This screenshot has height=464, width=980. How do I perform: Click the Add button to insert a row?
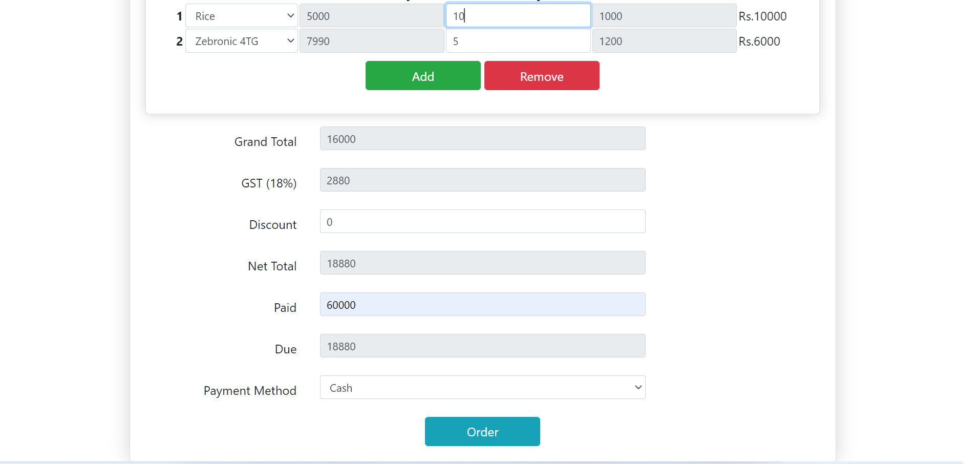click(x=422, y=75)
